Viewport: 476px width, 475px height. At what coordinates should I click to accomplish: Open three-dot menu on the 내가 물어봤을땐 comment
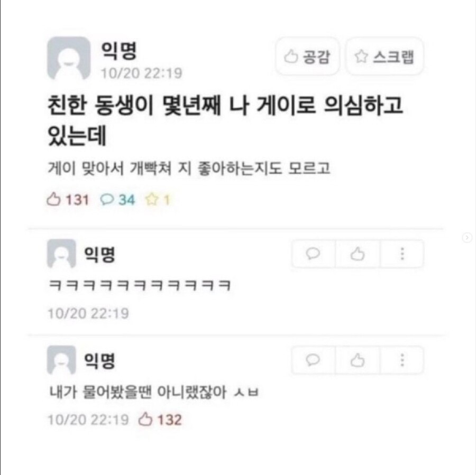coord(402,360)
